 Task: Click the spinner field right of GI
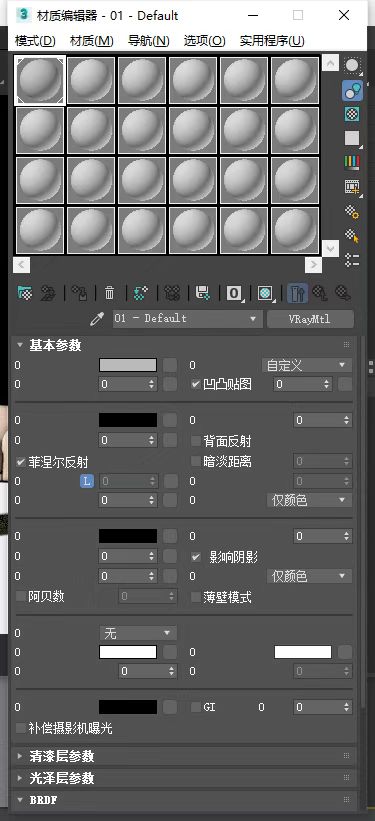click(323, 707)
